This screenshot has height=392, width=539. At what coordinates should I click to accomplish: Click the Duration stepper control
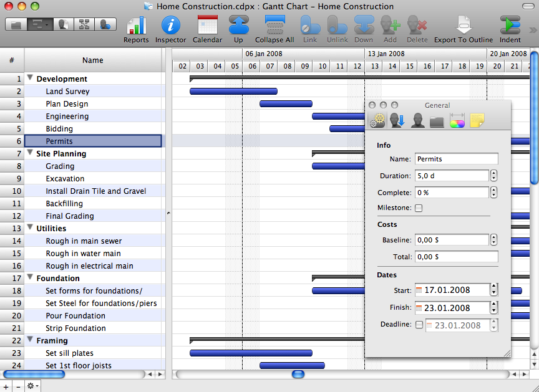point(493,176)
